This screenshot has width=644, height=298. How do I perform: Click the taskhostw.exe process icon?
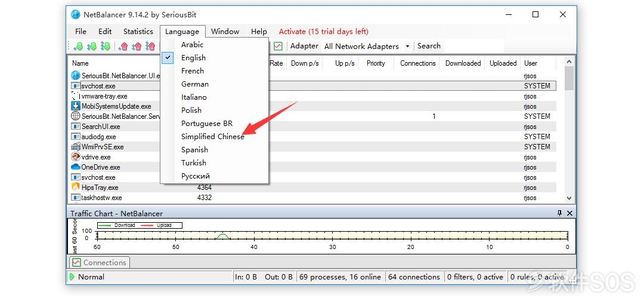click(76, 198)
